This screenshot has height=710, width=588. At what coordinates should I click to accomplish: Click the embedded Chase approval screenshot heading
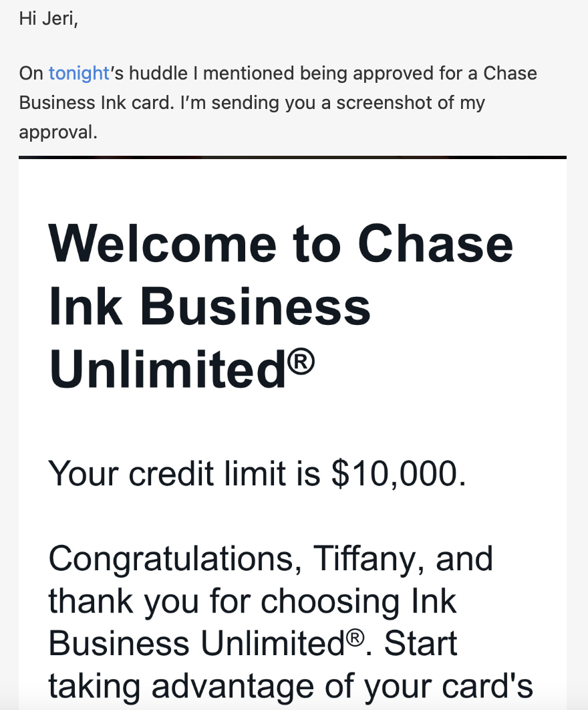point(281,307)
